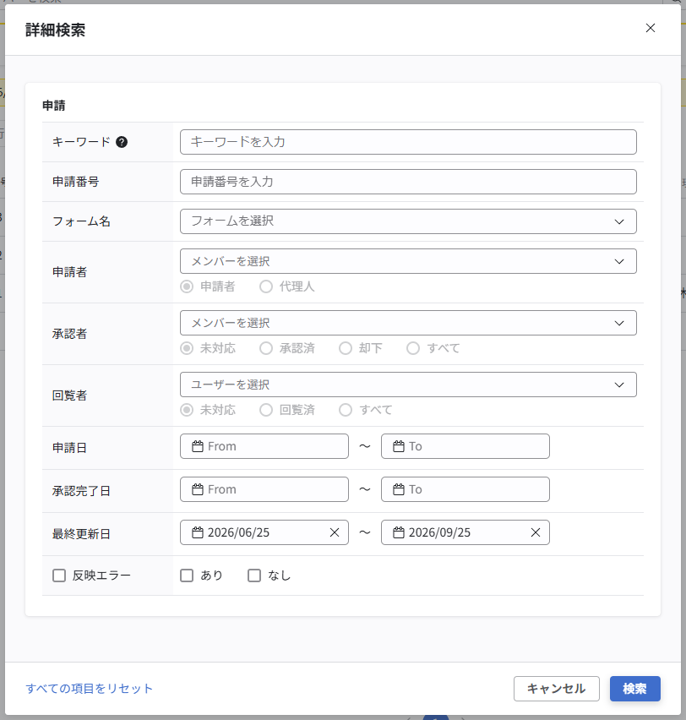The image size is (686, 720).
Task: Select the 承認済 radio button
Action: (x=266, y=348)
